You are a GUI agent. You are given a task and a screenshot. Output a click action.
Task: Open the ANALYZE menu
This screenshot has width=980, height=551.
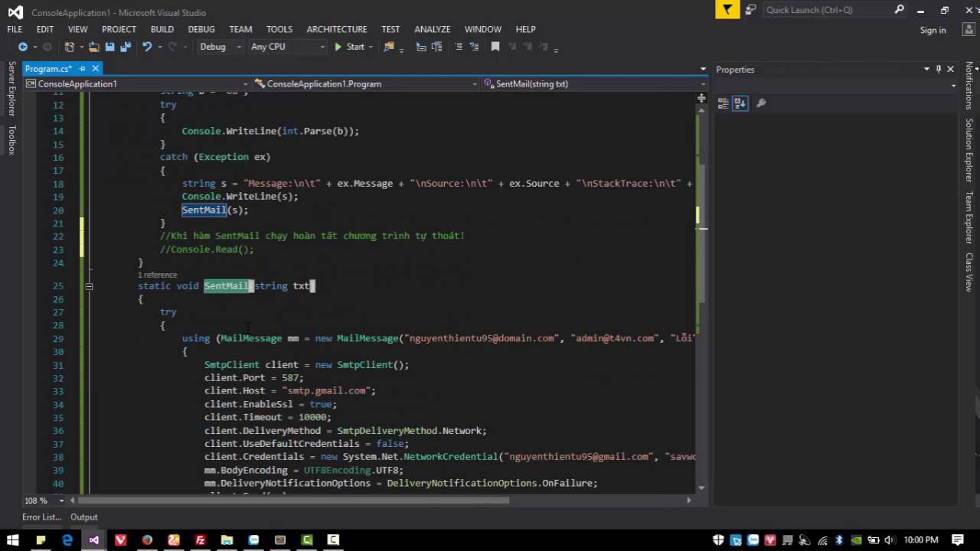[x=433, y=29]
